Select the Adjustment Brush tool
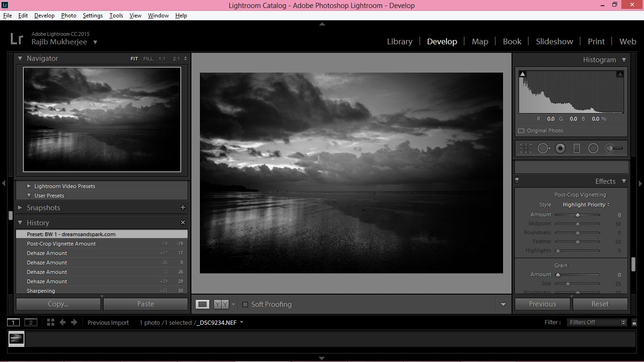Image resolution: width=644 pixels, height=362 pixels. point(614,148)
